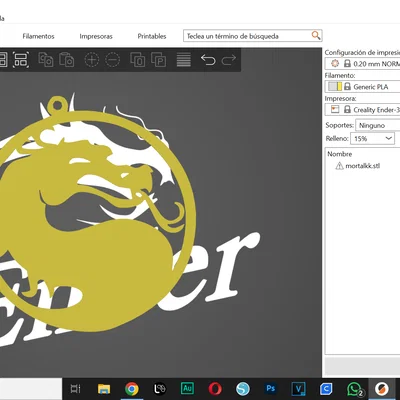Open the Creality Ender-3 printer dropdown

point(362,109)
